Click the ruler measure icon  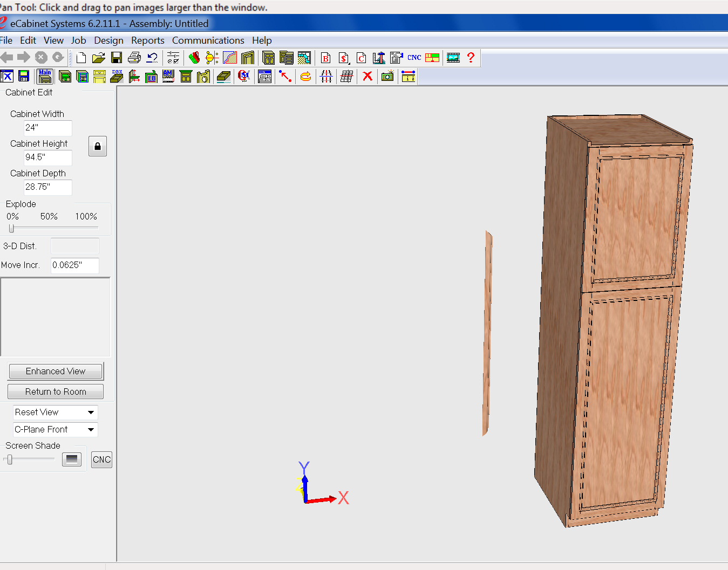409,77
